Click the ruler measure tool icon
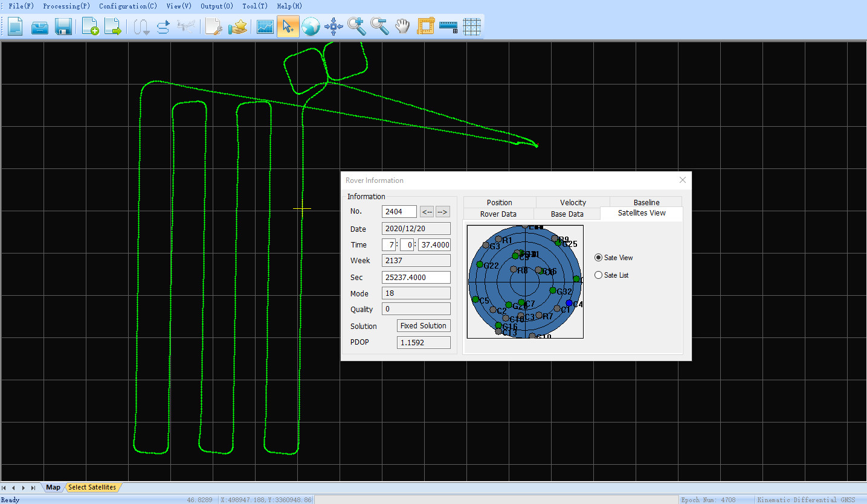 point(448,27)
